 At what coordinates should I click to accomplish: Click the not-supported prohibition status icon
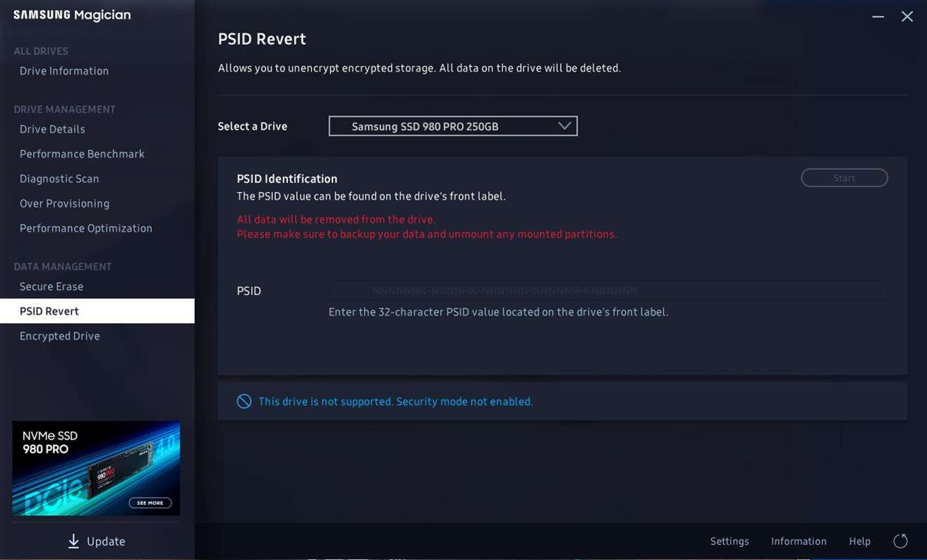[244, 401]
